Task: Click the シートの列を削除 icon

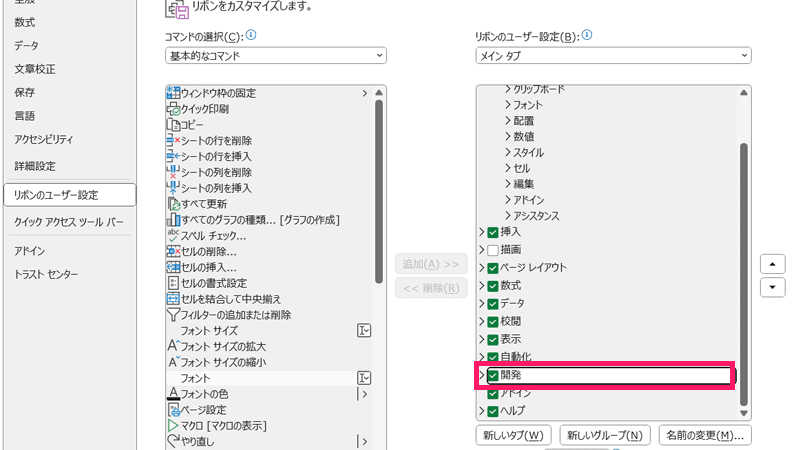Action: click(x=173, y=172)
